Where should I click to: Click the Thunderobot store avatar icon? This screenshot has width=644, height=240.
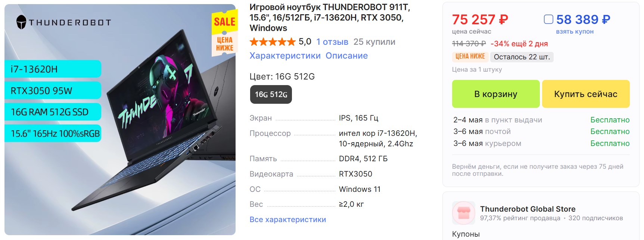(x=463, y=213)
